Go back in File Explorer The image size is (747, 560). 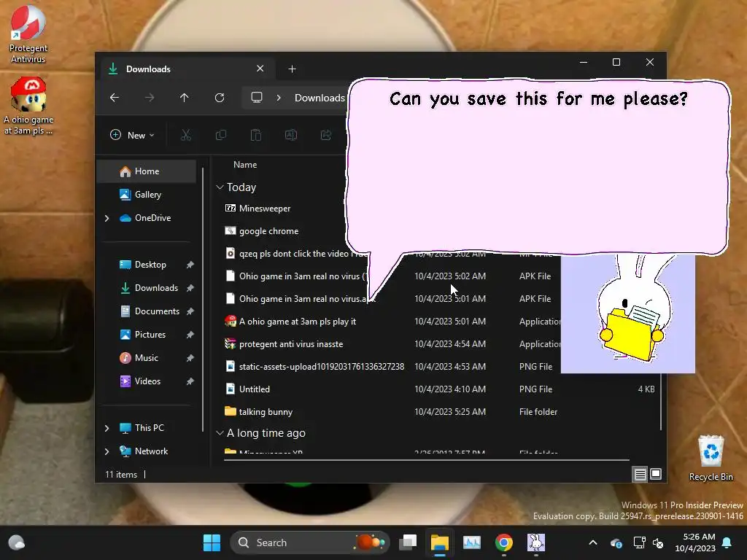(115, 98)
